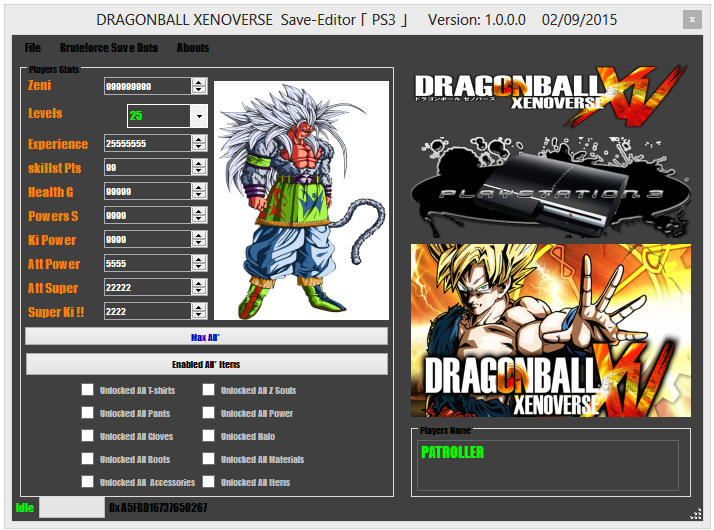Open the Bruteforce Save Data menu
714x530 pixels.
[108, 47]
